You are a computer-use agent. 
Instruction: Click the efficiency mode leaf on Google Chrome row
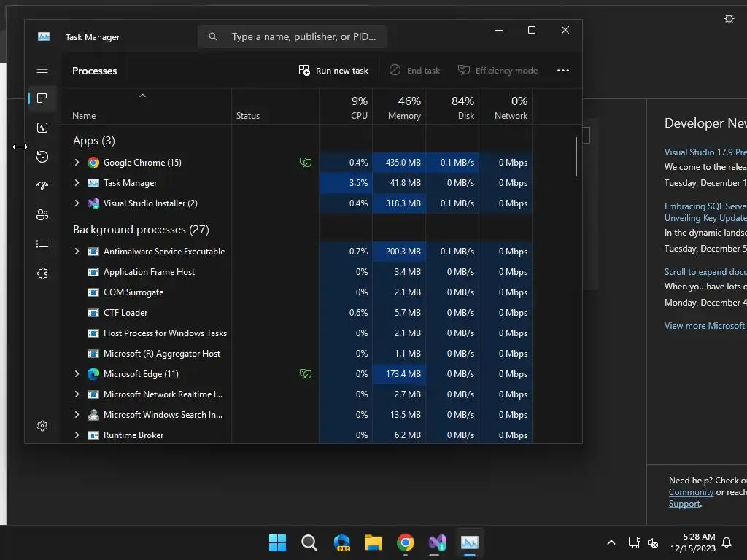point(306,163)
